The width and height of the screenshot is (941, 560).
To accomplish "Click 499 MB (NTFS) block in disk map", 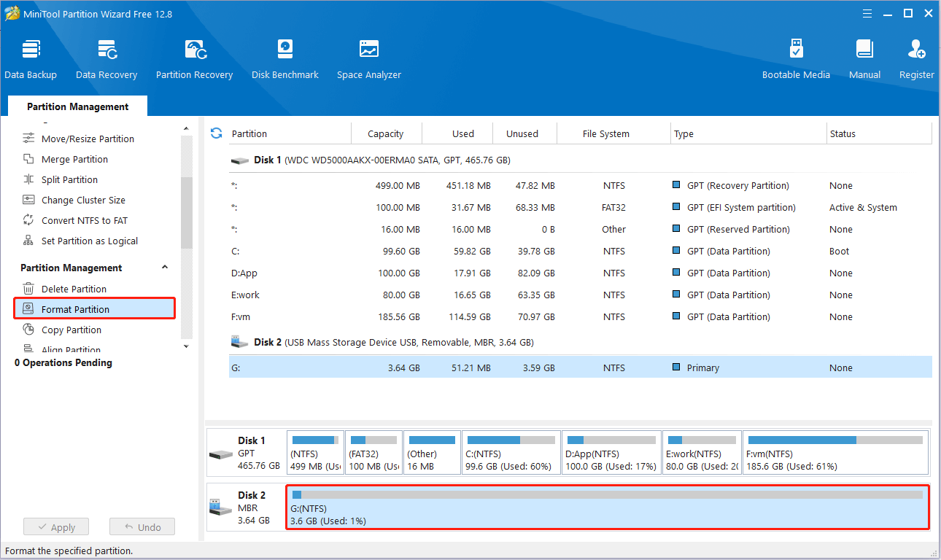I will [314, 452].
